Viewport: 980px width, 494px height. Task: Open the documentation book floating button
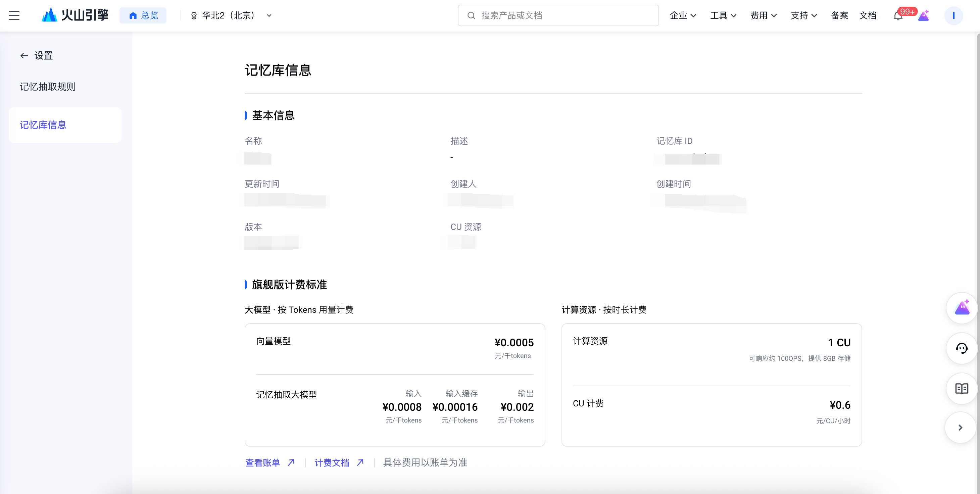click(x=962, y=388)
